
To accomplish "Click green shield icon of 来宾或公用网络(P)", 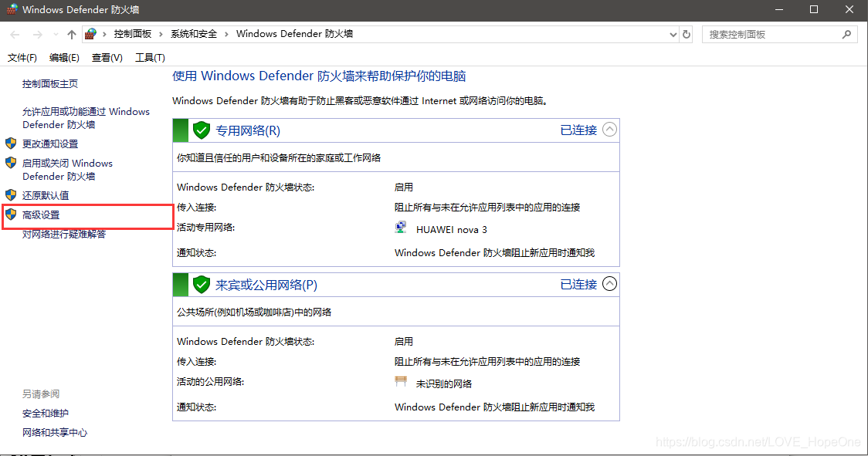I will coord(202,285).
